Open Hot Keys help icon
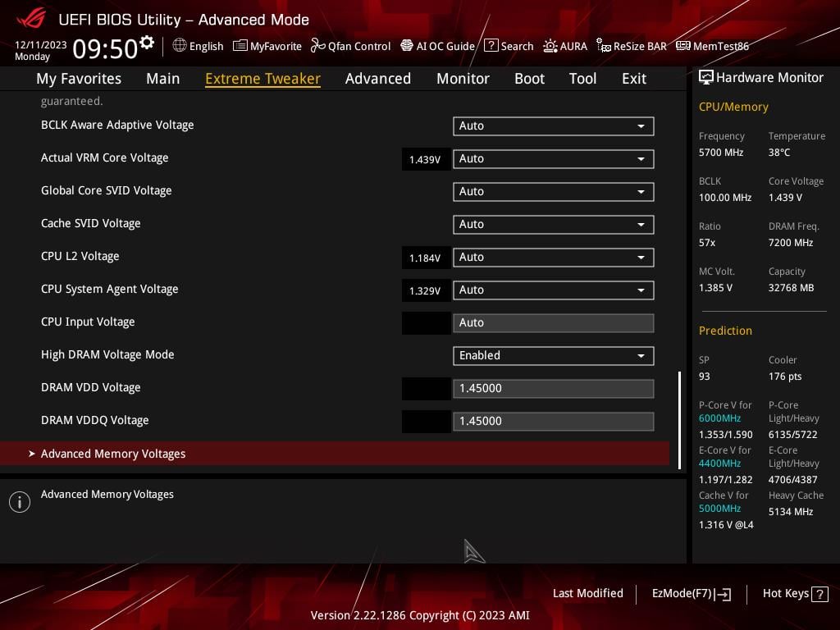Image resolution: width=840 pixels, height=630 pixels. pyautogui.click(x=819, y=594)
